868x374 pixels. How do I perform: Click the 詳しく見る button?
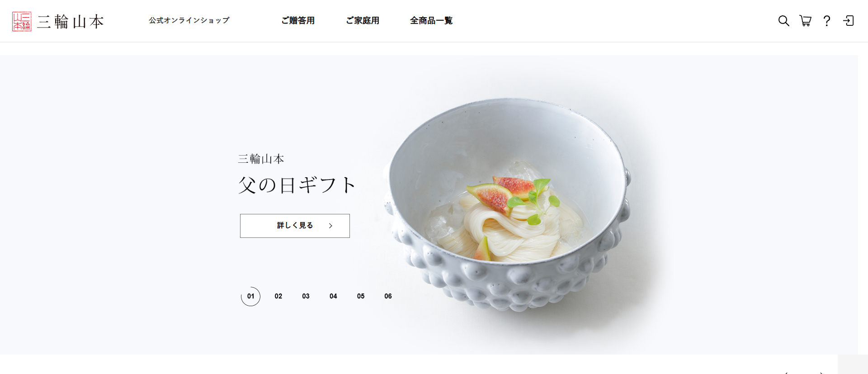[x=295, y=226]
